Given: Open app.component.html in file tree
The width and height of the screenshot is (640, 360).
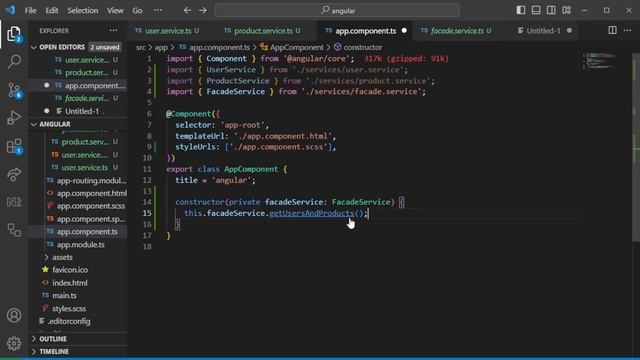Looking at the screenshot, I should coord(91,193).
